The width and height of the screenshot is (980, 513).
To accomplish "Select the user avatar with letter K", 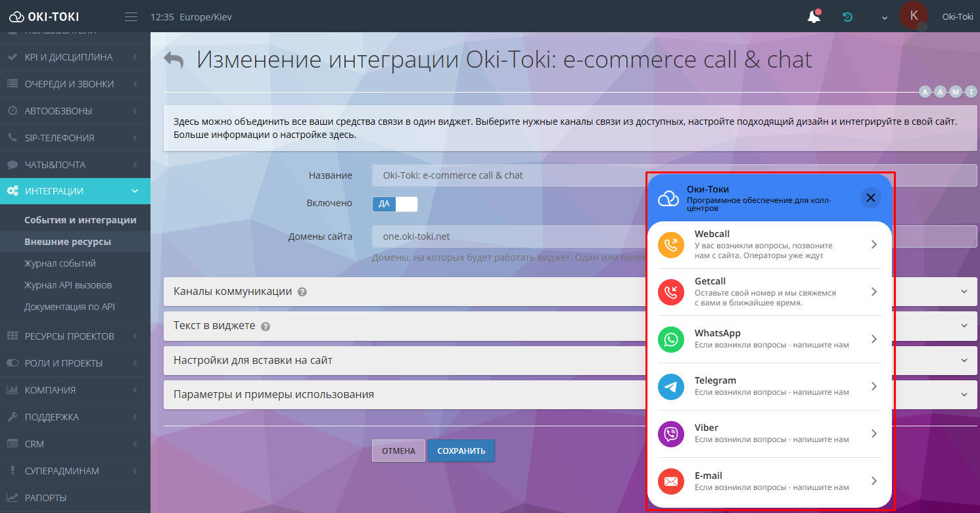I will point(914,16).
